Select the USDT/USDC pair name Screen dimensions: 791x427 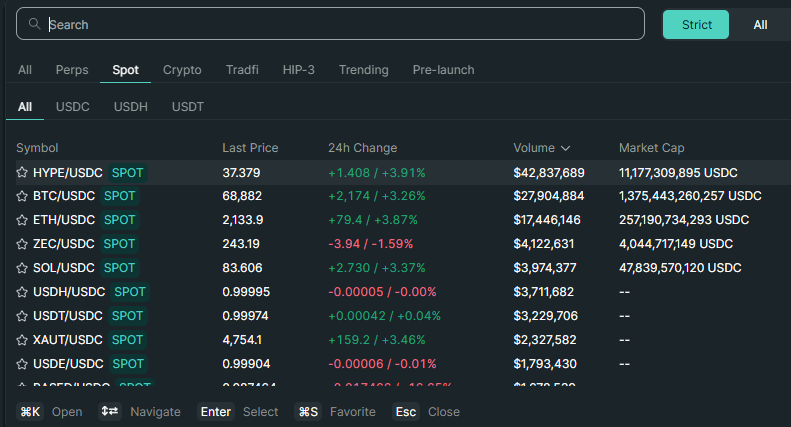click(x=68, y=316)
